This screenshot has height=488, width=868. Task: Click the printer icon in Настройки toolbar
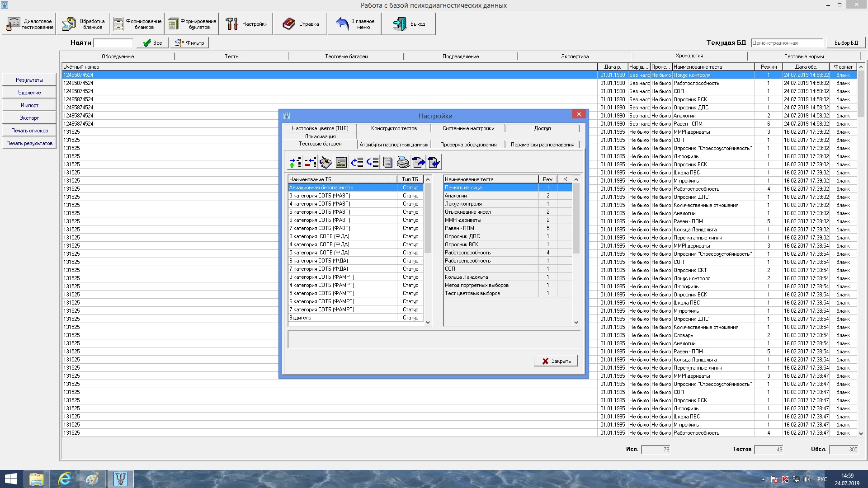coord(403,162)
